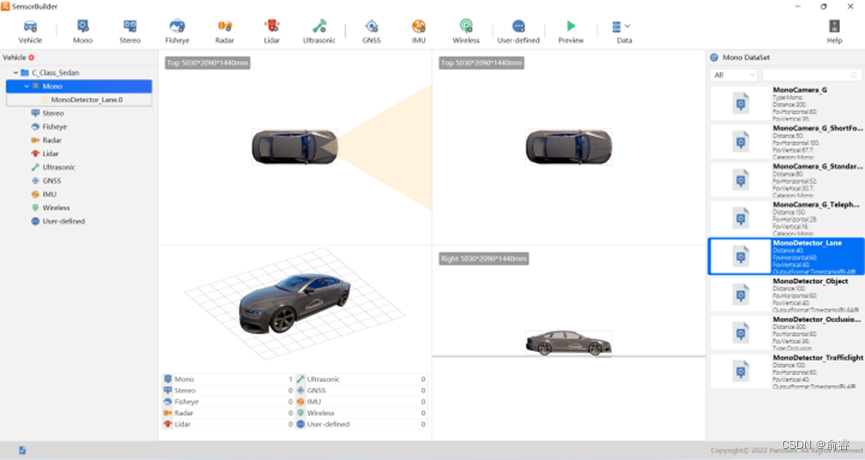Select the MonoCamera_G dataset entry
Image resolution: width=865 pixels, height=460 pixels.
click(x=787, y=103)
